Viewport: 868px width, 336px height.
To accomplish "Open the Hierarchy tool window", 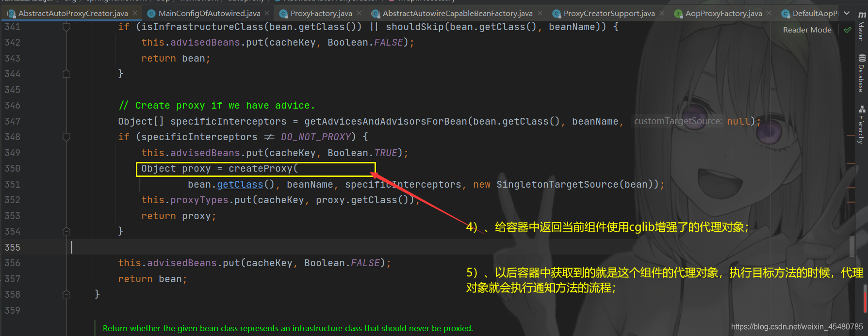I will pyautogui.click(x=861, y=125).
